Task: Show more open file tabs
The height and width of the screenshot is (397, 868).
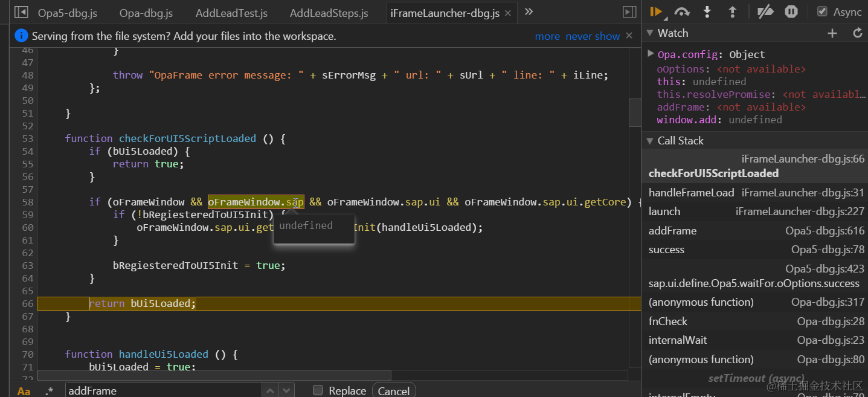Action: [529, 11]
